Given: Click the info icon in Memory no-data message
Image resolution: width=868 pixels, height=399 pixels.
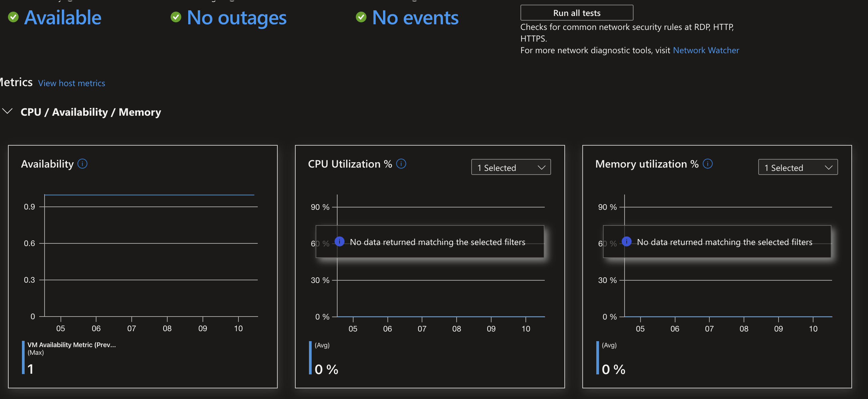Looking at the screenshot, I should [627, 241].
